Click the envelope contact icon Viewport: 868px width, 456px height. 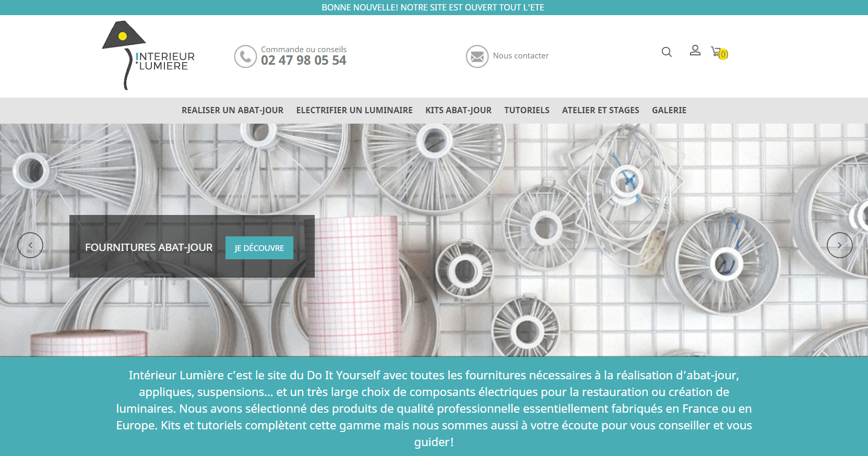tap(477, 56)
